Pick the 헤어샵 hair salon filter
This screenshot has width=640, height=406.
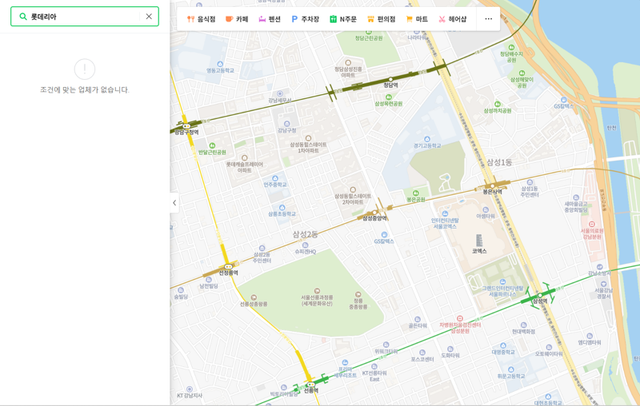[x=452, y=19]
